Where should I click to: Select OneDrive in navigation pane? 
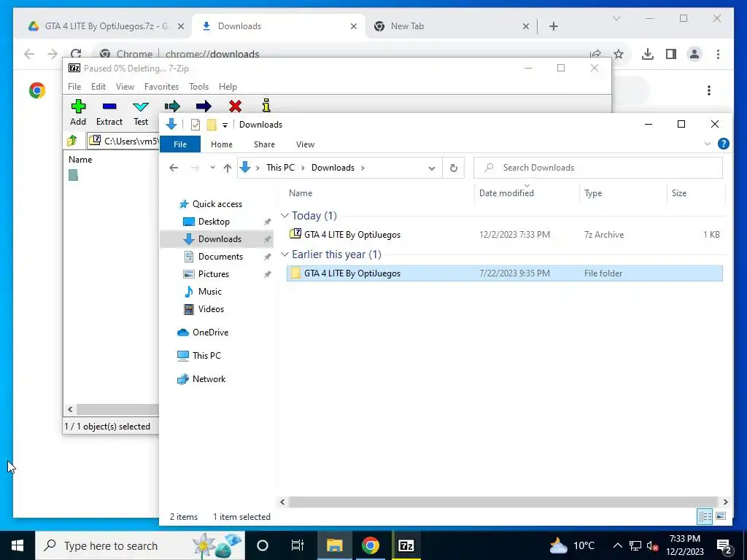point(210,332)
